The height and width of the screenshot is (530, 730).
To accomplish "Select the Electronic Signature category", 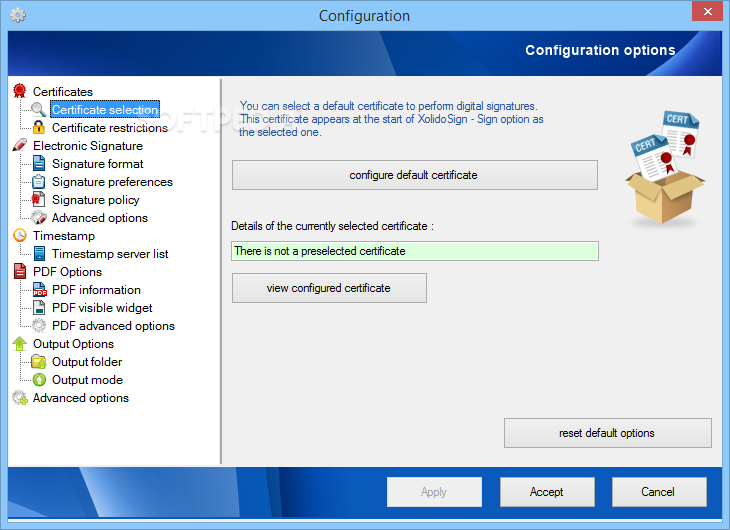I will click(x=88, y=146).
